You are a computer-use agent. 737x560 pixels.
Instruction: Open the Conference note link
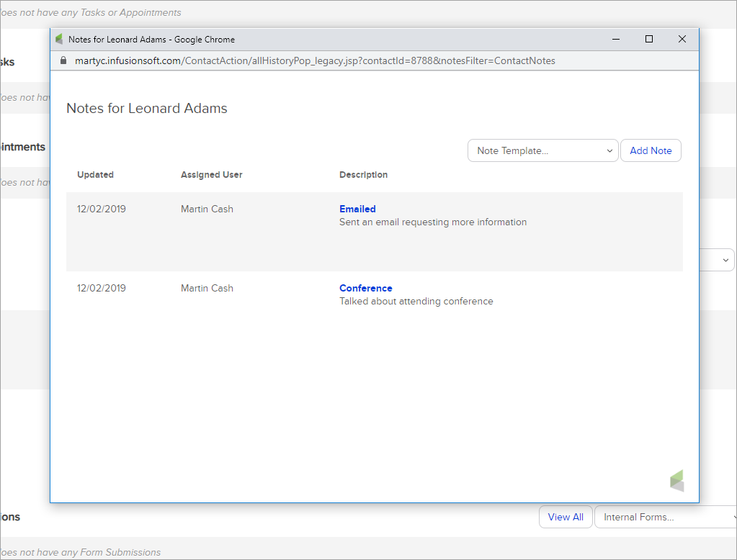point(365,289)
